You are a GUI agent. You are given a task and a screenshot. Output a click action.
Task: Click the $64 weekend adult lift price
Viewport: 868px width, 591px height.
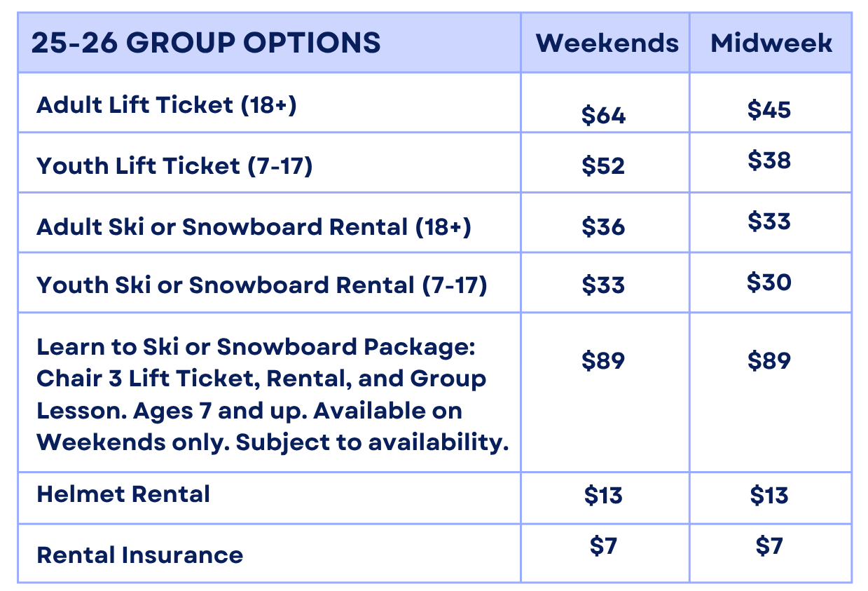pyautogui.click(x=603, y=114)
